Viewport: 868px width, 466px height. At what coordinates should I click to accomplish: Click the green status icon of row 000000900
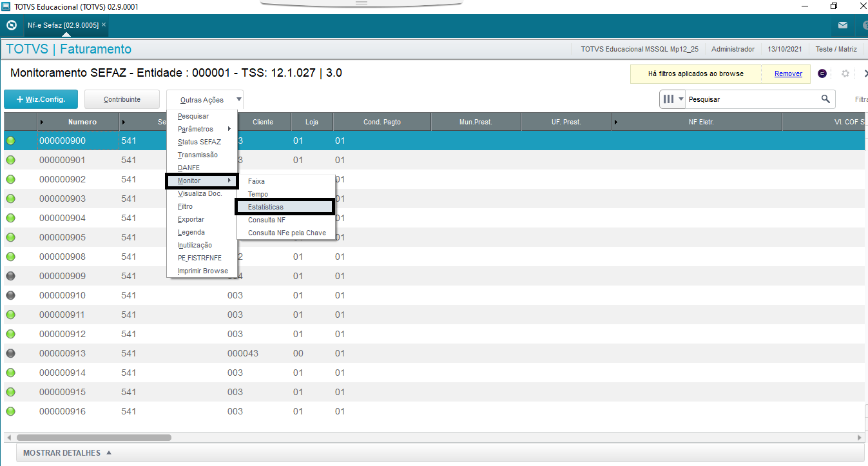pyautogui.click(x=10, y=141)
